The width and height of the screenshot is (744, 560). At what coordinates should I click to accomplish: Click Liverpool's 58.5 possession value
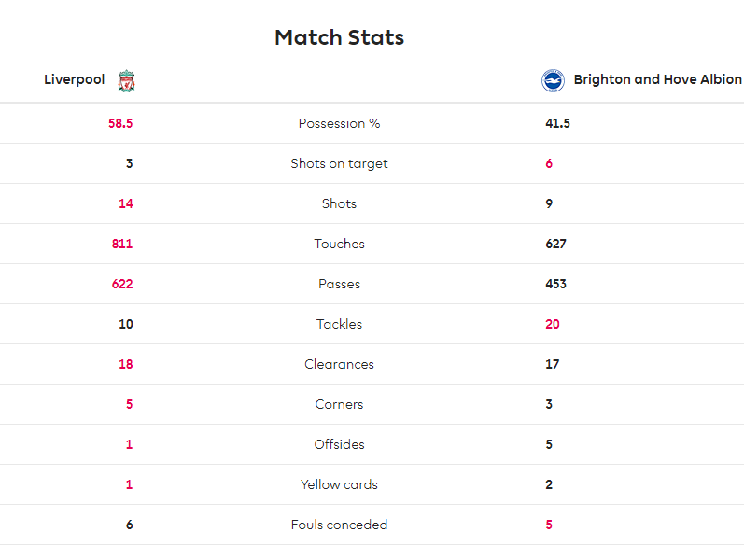120,123
